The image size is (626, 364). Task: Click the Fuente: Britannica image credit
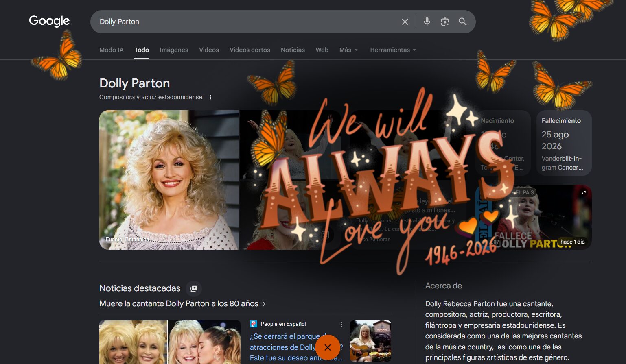pos(127,240)
